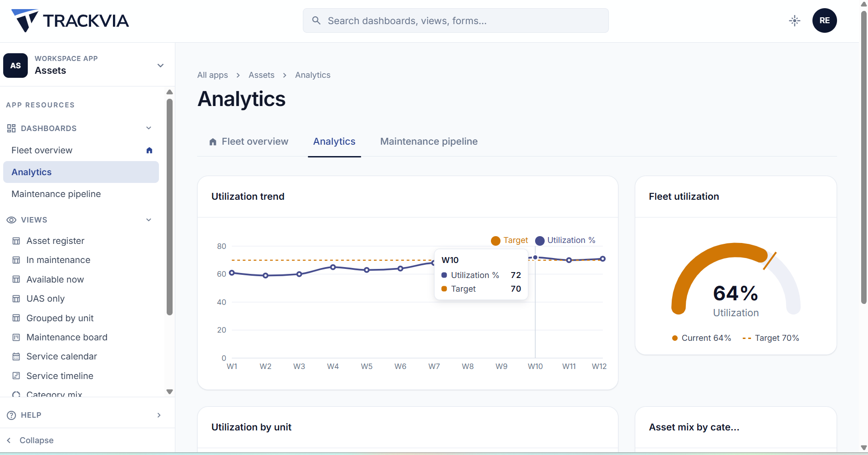Click the Maintenance board icon
Screen dimensions: 868x455
tap(16, 337)
